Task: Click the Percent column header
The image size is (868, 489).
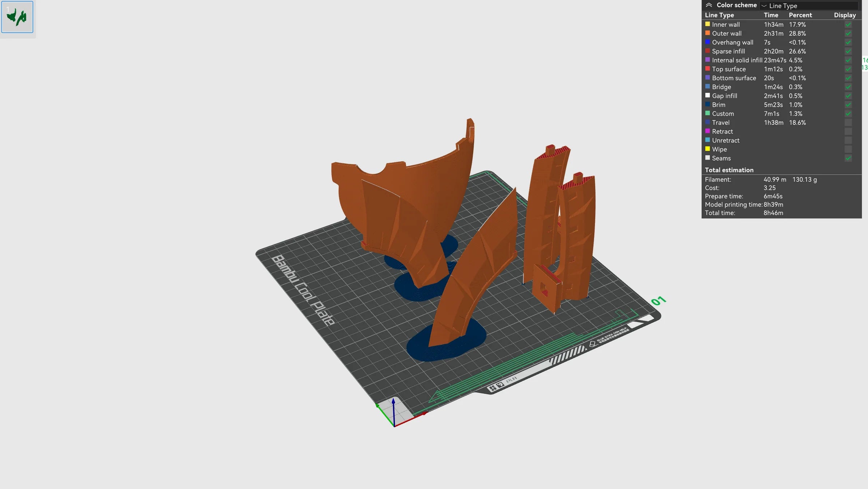Action: (x=800, y=15)
